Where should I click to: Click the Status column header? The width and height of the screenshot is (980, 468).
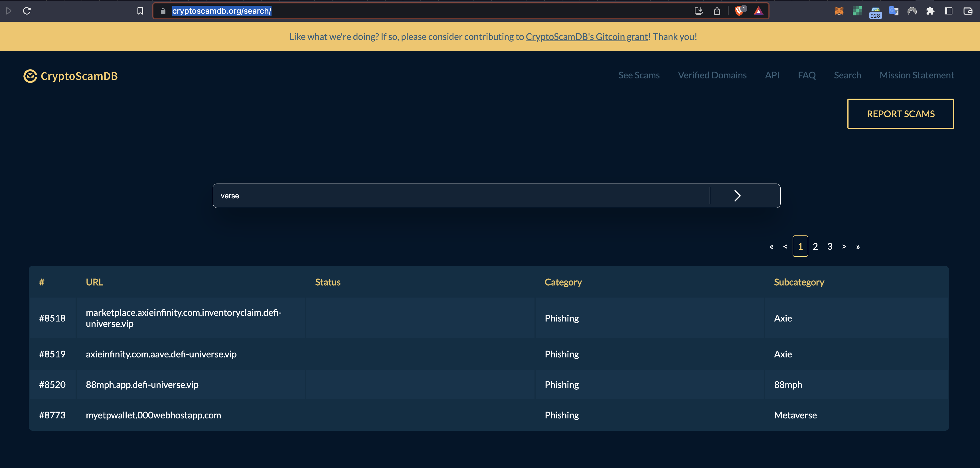coord(327,282)
